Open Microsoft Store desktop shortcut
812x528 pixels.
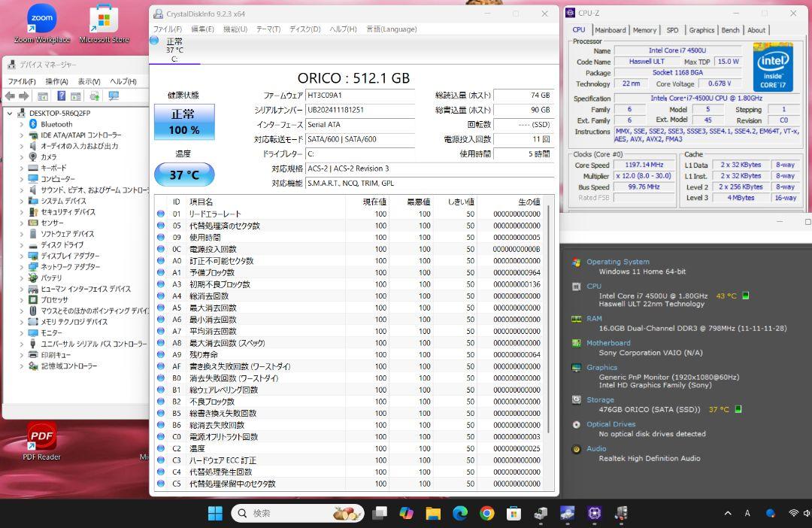coord(104,24)
